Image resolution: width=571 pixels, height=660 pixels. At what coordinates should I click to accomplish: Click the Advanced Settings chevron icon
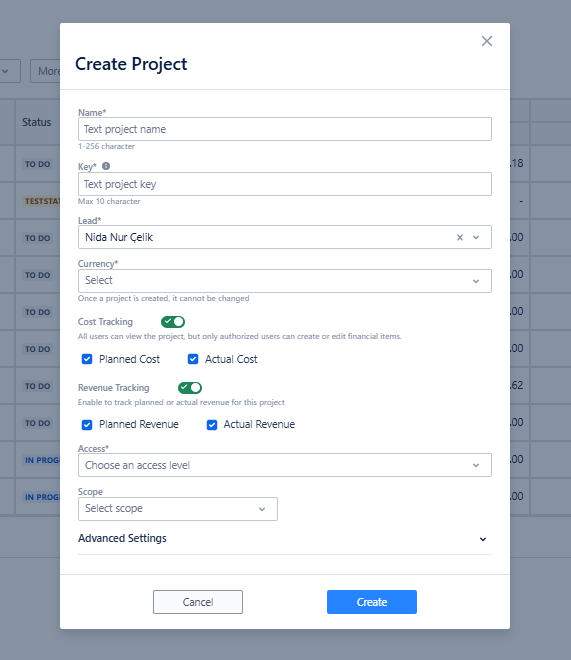[483, 539]
